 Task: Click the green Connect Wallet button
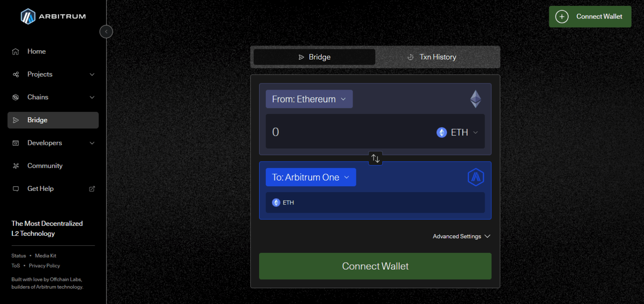point(375,266)
